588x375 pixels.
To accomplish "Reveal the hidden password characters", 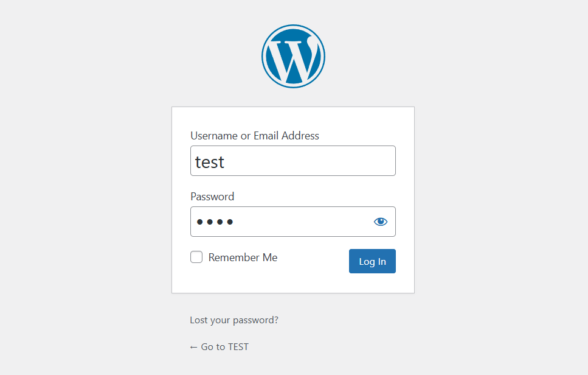I will coord(381,222).
